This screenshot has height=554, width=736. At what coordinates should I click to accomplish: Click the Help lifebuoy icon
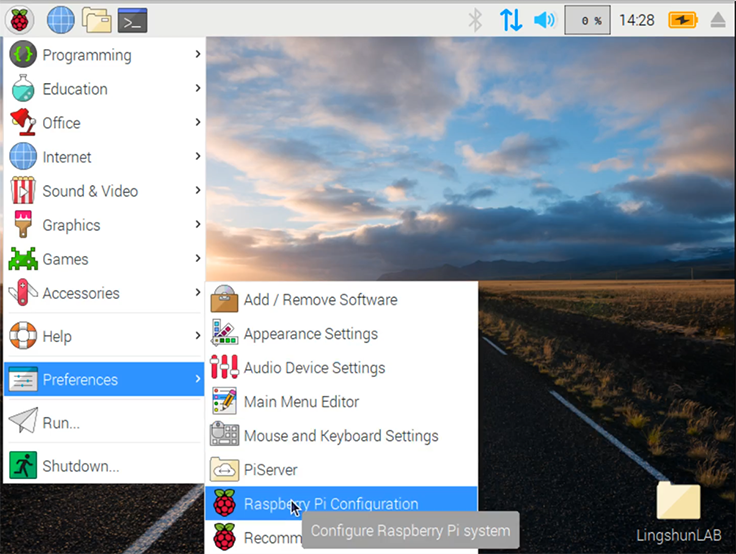(23, 336)
